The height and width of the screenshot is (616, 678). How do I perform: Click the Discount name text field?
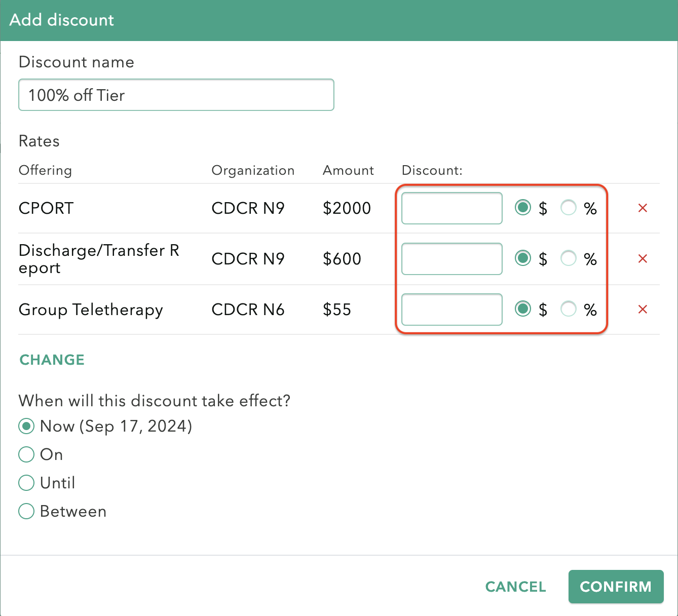point(176,95)
